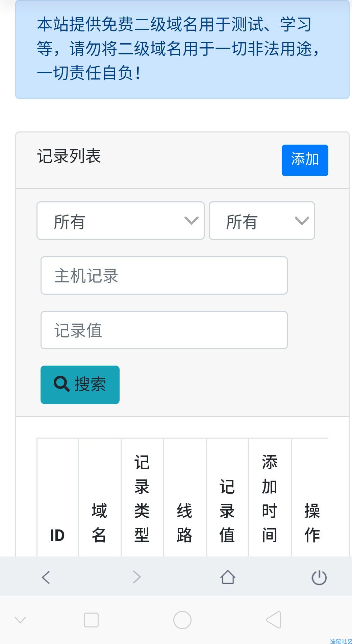Viewport: 352px width, 644px height.
Task: Tap the browser forward arrow icon
Action: coord(136,577)
